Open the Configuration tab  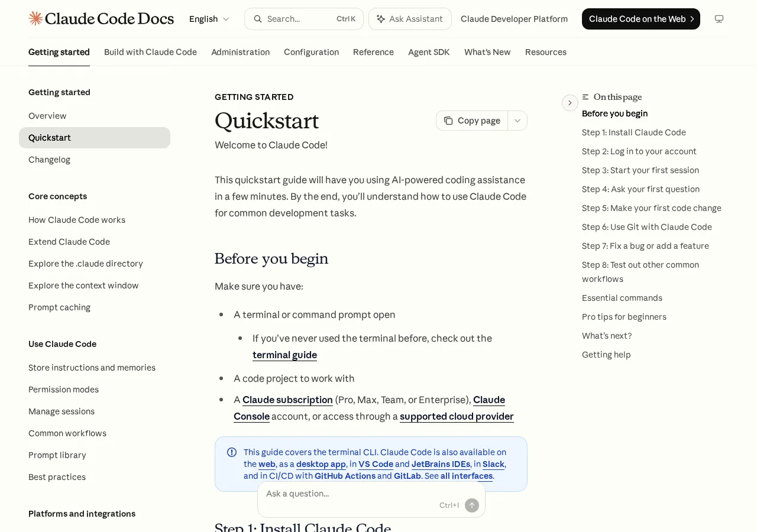[311, 52]
